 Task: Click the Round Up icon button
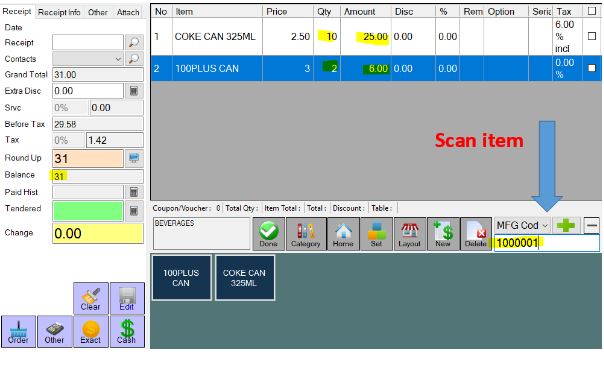[x=134, y=158]
